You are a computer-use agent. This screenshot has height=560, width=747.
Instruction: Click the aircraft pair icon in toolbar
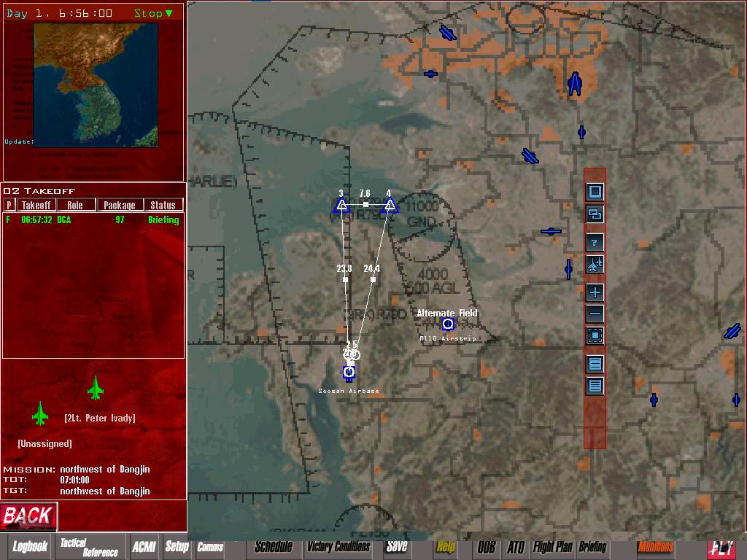pyautogui.click(x=595, y=265)
